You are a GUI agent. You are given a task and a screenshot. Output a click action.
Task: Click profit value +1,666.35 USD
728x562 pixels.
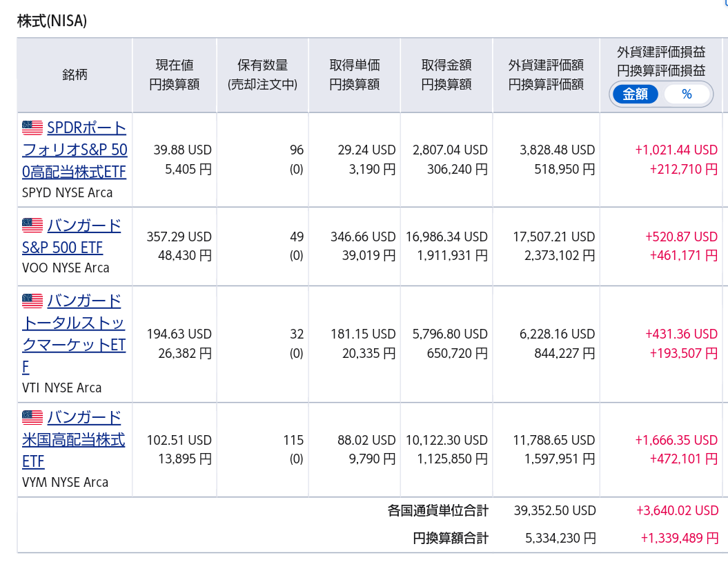(676, 440)
